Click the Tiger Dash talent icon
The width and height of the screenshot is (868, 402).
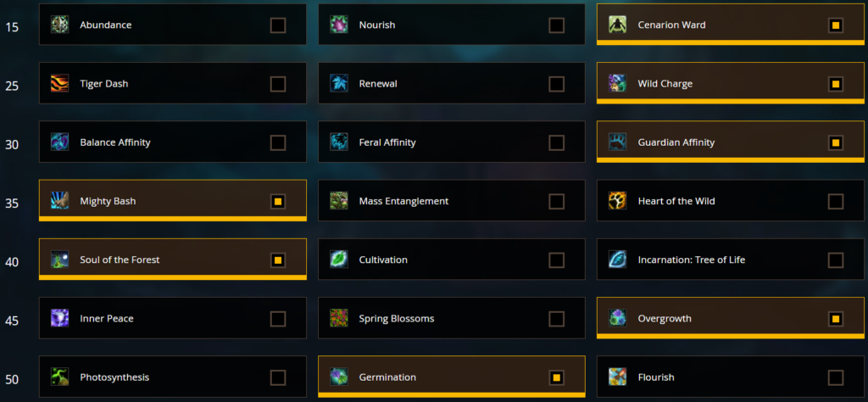coord(60,84)
